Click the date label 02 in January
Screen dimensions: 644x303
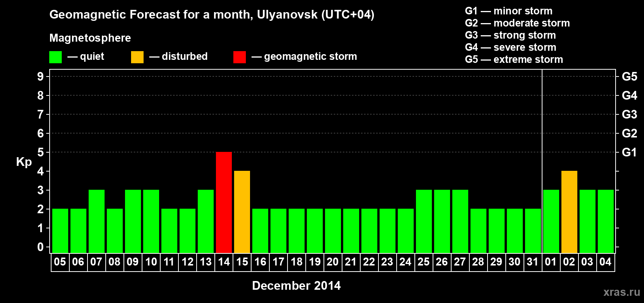point(569,262)
